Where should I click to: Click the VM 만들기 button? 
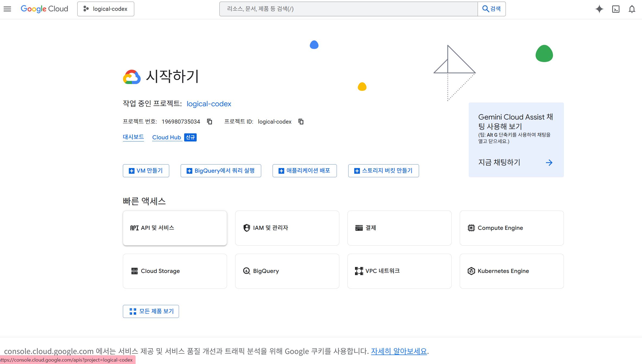coord(146,171)
